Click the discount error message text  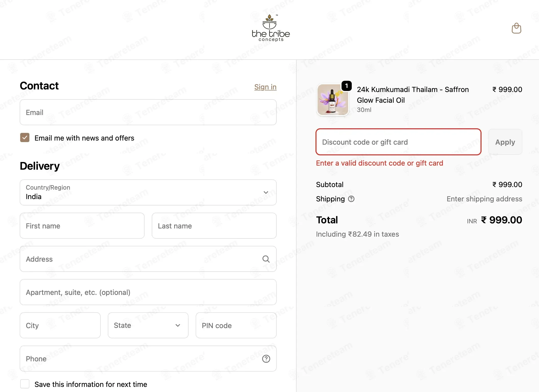click(x=380, y=163)
